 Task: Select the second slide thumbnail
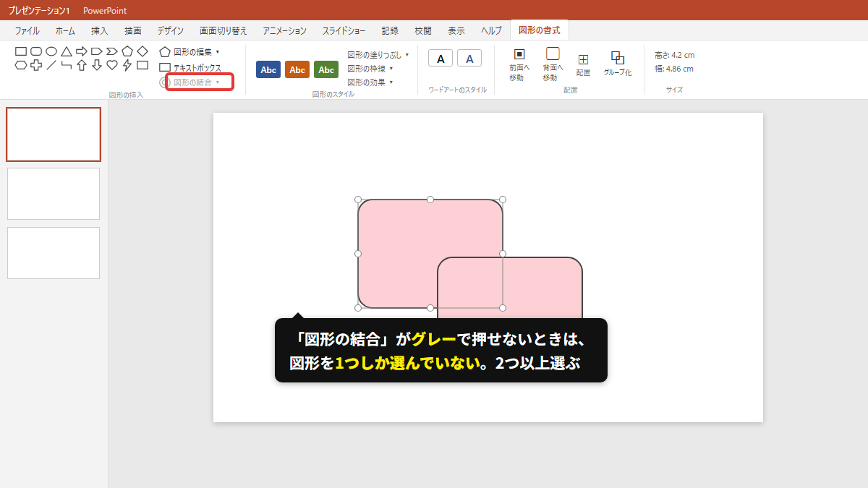click(54, 194)
